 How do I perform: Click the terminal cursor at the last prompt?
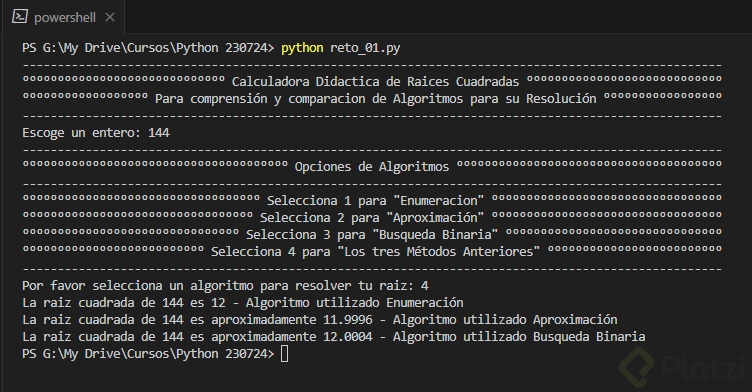[284, 354]
